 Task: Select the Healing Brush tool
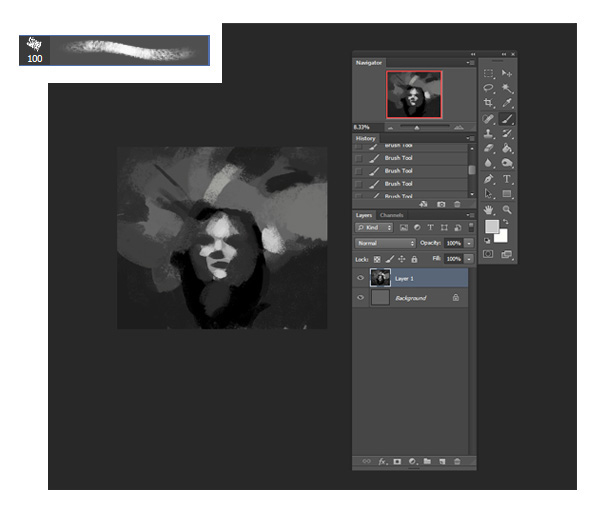pyautogui.click(x=488, y=119)
